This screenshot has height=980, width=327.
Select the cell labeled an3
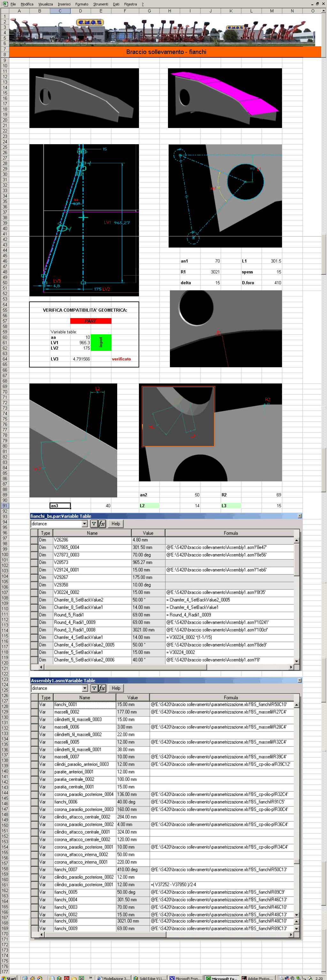tap(60, 506)
